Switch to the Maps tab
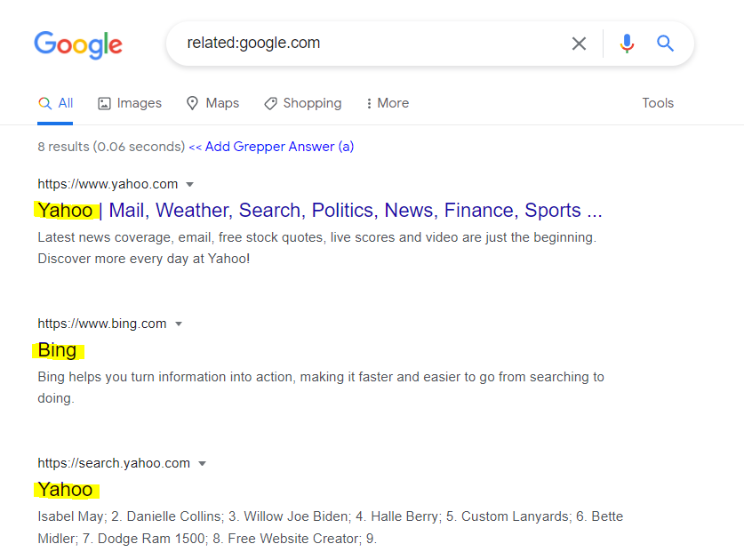This screenshot has width=744, height=560. pyautogui.click(x=212, y=103)
